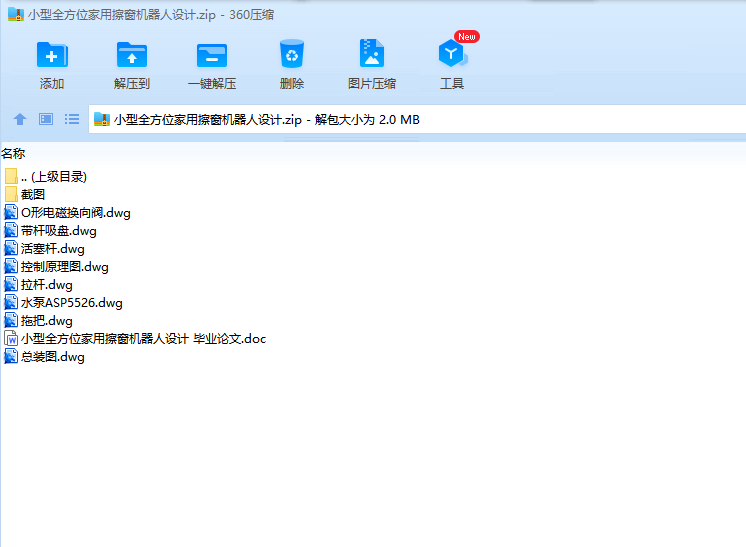Image resolution: width=746 pixels, height=547 pixels.
Task: Select file name 拖把.dwg
Action: tap(47, 321)
